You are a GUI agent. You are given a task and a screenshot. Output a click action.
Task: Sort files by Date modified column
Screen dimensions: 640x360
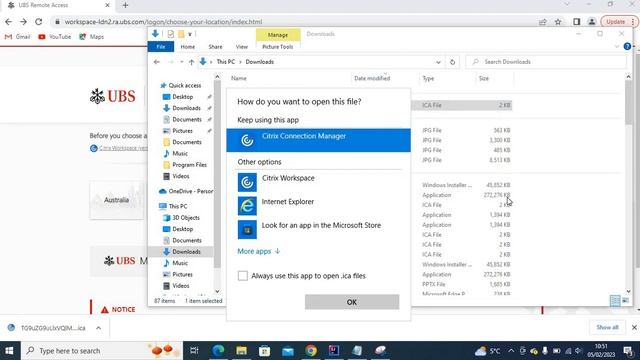click(x=372, y=78)
